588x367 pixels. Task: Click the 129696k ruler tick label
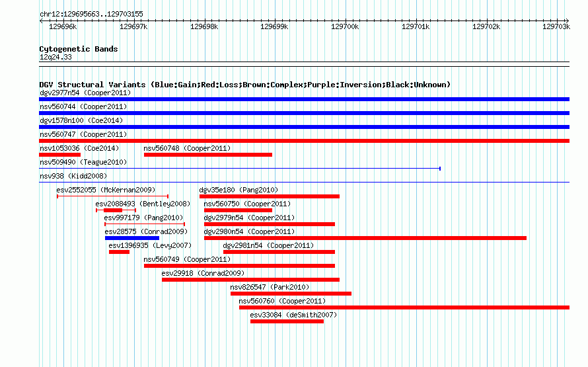pos(63,26)
